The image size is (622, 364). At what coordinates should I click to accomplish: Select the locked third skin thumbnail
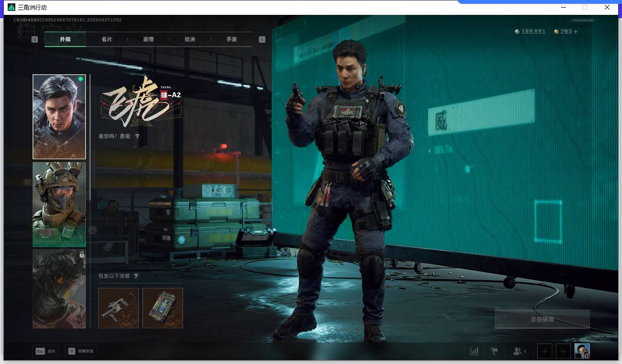click(x=59, y=289)
